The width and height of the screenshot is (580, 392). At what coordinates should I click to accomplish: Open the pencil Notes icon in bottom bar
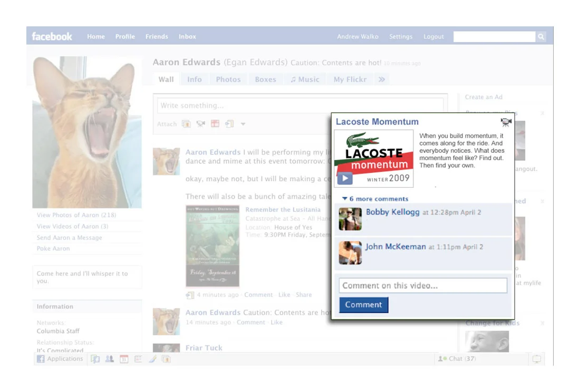tap(152, 359)
